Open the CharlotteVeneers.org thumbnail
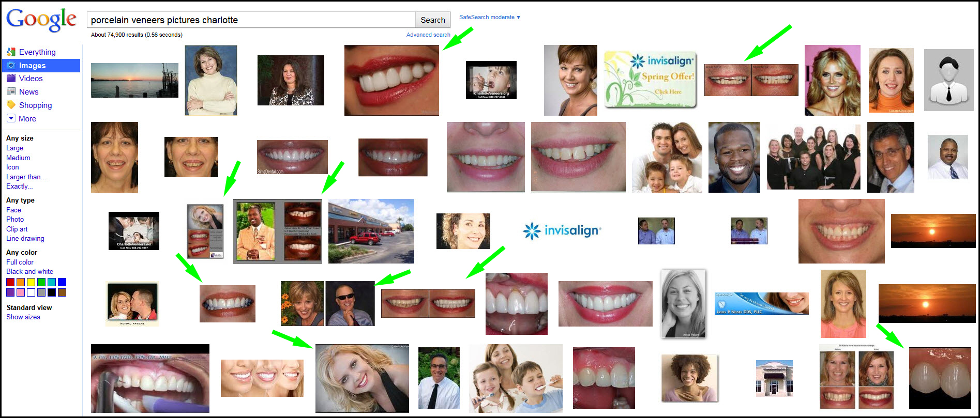The image size is (980, 418). (x=491, y=80)
